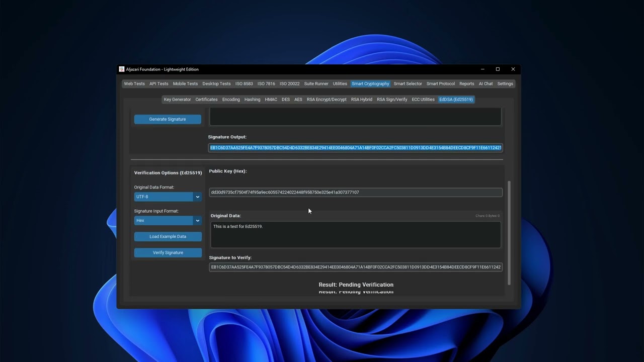Image resolution: width=644 pixels, height=362 pixels.
Task: Click the 'Verification Options (Ed25519)' heading
Action: coord(168,172)
